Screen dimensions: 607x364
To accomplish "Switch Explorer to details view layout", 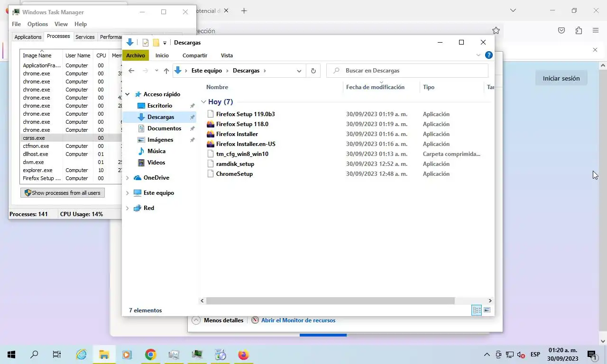I will click(x=477, y=310).
